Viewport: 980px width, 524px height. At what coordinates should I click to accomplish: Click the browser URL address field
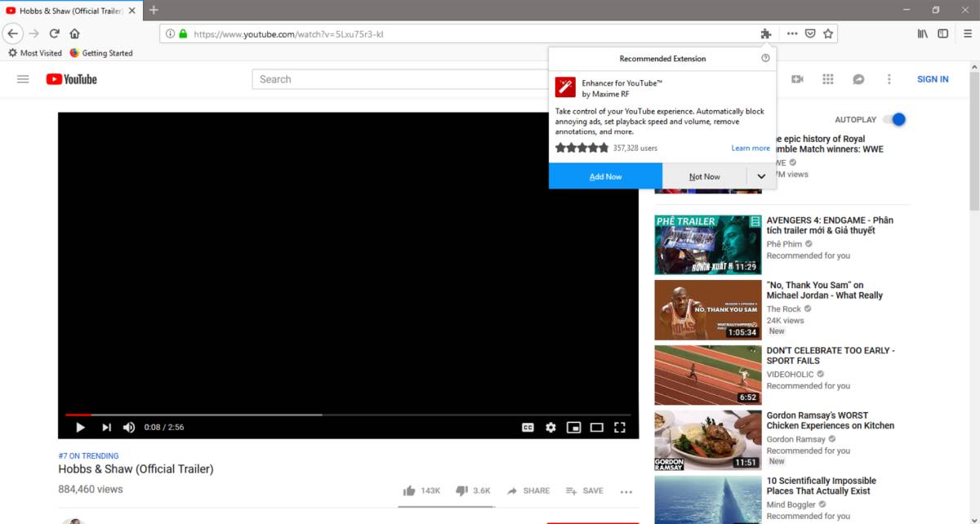coord(474,33)
